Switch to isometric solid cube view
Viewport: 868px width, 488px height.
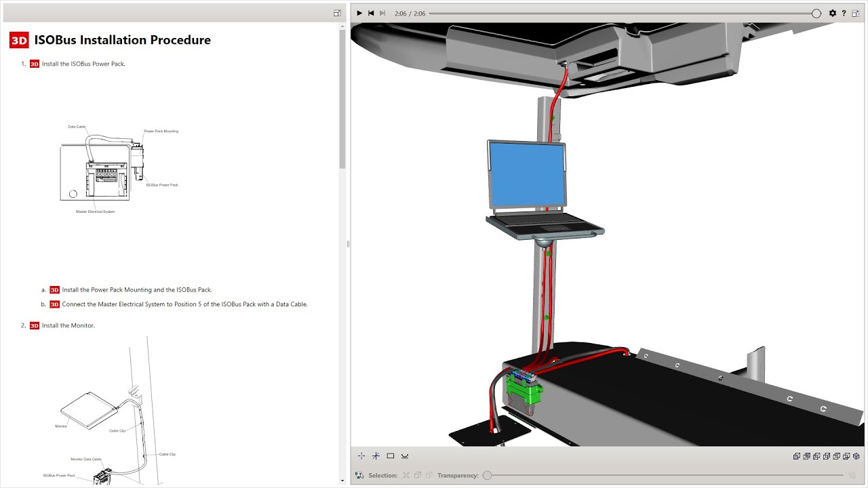pos(856,456)
